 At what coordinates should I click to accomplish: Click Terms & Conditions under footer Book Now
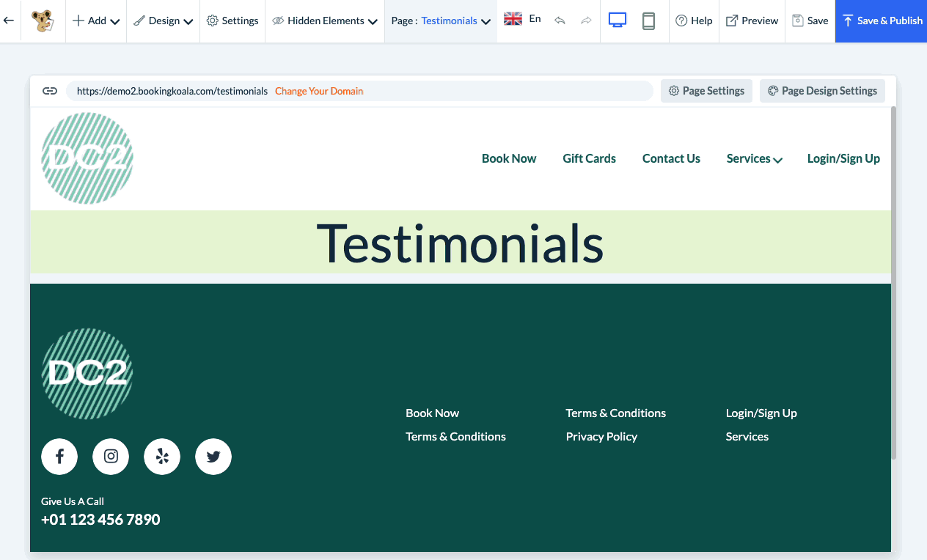point(455,436)
